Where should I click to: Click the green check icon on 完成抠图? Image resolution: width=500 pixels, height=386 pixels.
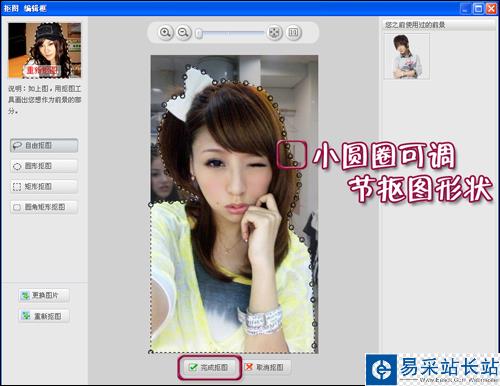click(x=193, y=367)
